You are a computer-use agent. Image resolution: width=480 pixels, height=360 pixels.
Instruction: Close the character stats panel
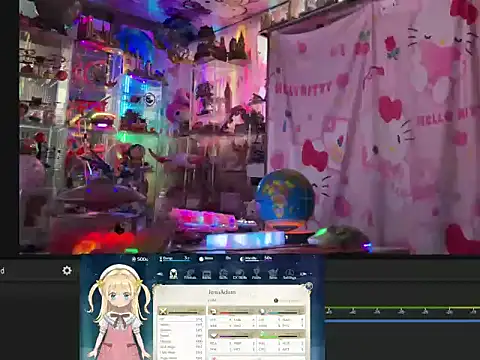click(309, 286)
